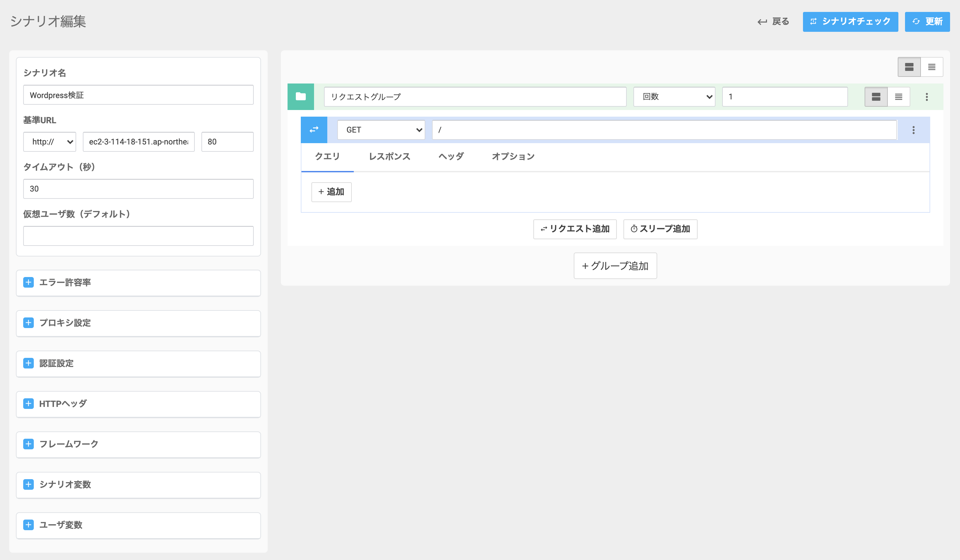Switch scenario to compact list view
960x560 pixels.
pyautogui.click(x=932, y=67)
